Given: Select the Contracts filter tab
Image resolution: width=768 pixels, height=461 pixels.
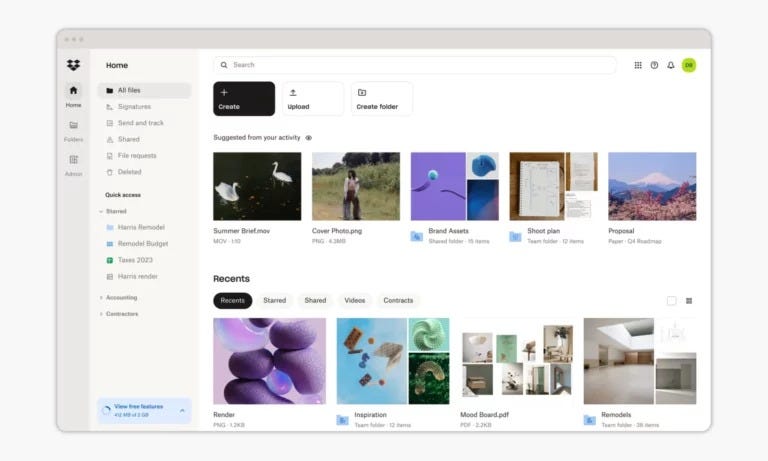Looking at the screenshot, I should point(398,300).
